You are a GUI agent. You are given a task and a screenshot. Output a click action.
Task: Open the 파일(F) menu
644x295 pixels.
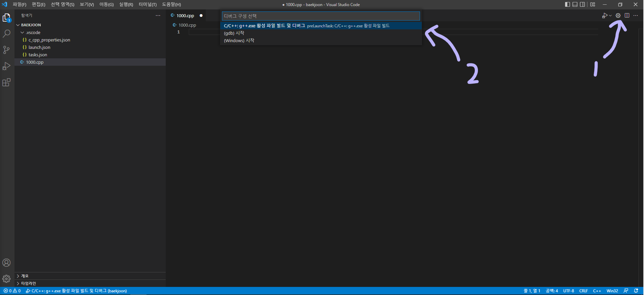[x=20, y=4]
